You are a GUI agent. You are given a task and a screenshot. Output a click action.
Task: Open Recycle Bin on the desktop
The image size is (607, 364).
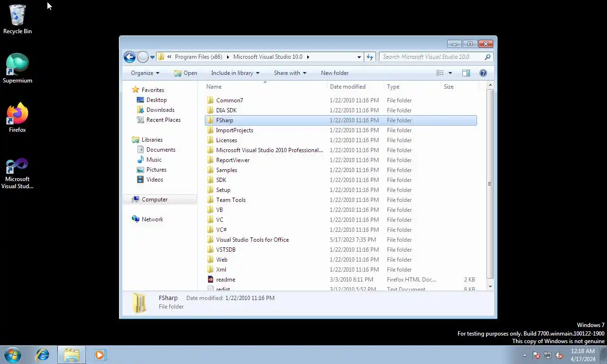[18, 19]
